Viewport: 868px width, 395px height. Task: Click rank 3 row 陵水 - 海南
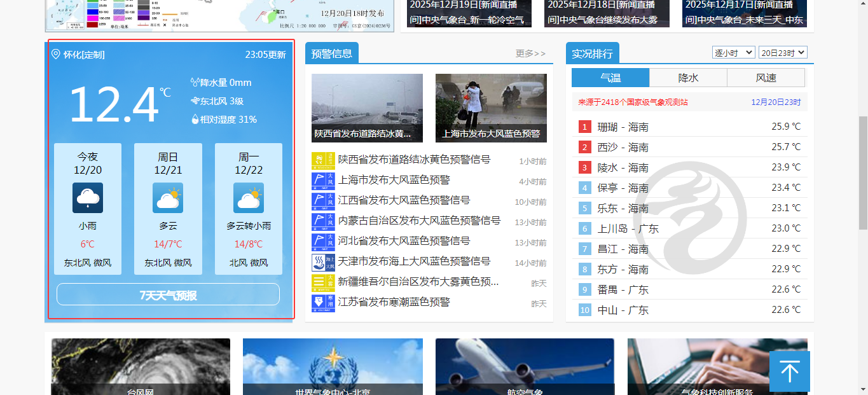[x=690, y=167]
